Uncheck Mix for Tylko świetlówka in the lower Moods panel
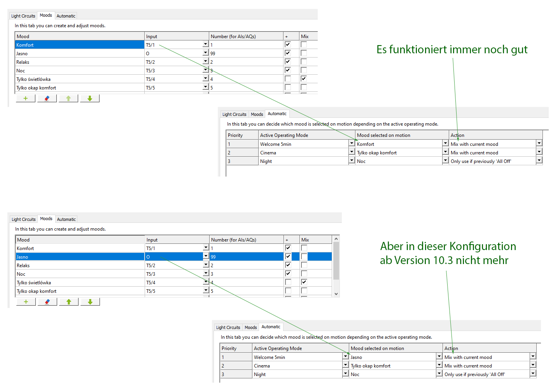 point(304,282)
